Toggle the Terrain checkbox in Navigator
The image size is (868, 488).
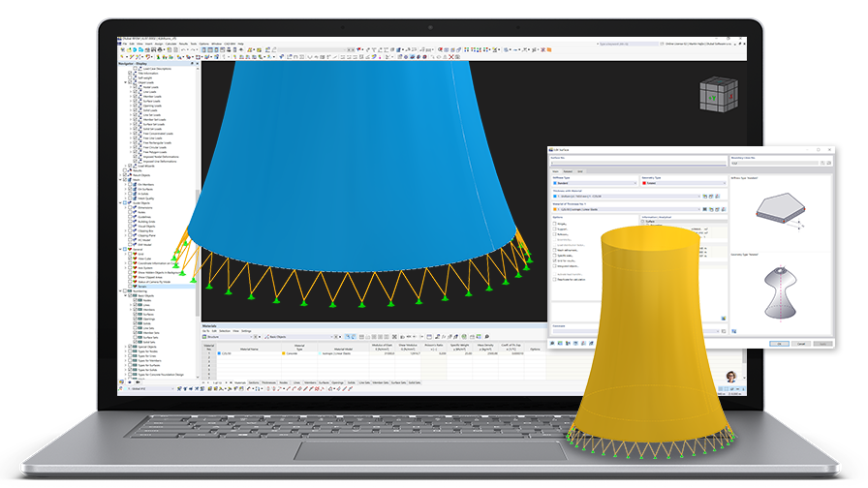(130, 286)
